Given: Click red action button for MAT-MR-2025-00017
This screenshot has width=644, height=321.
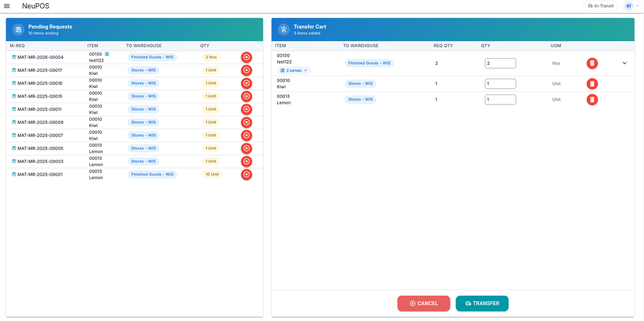Looking at the screenshot, I should click(x=247, y=70).
